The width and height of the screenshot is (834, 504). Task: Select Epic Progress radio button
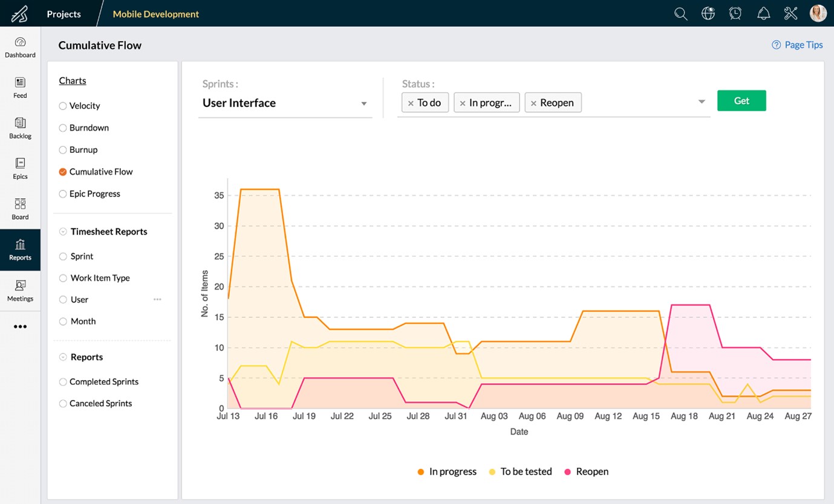(x=63, y=194)
